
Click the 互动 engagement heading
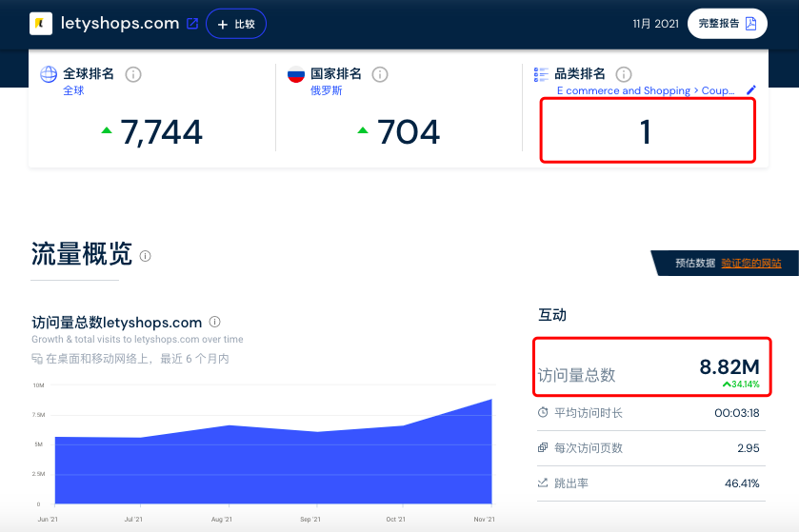coord(552,315)
